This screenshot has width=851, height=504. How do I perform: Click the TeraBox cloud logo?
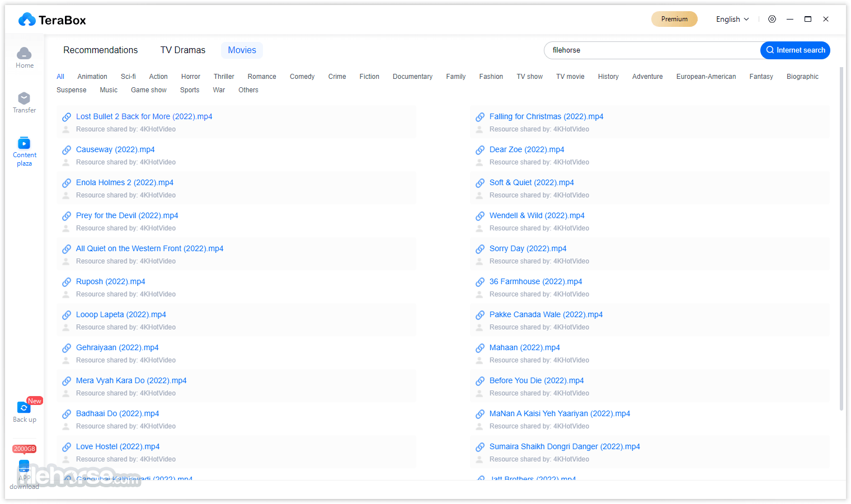coord(27,20)
